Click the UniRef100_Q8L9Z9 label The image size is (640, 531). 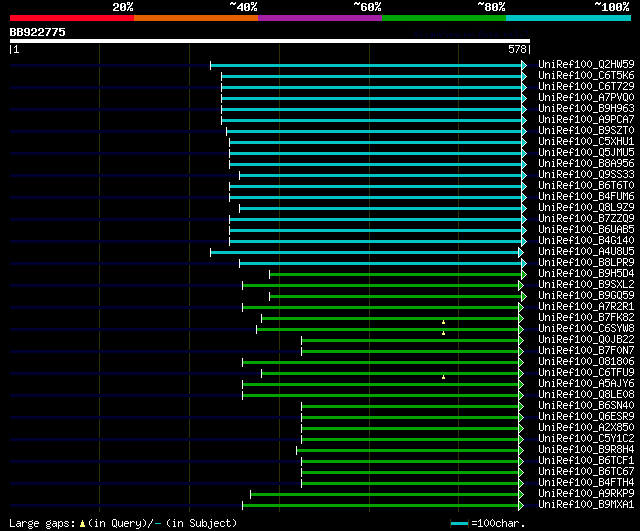[x=586, y=208]
